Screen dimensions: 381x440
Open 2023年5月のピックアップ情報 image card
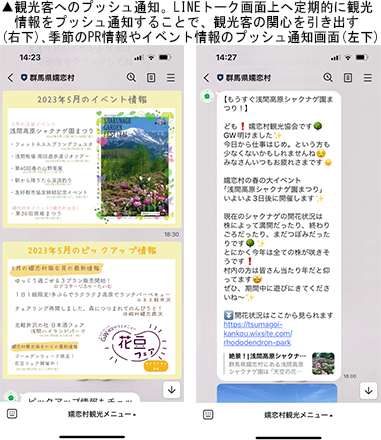[x=92, y=310]
